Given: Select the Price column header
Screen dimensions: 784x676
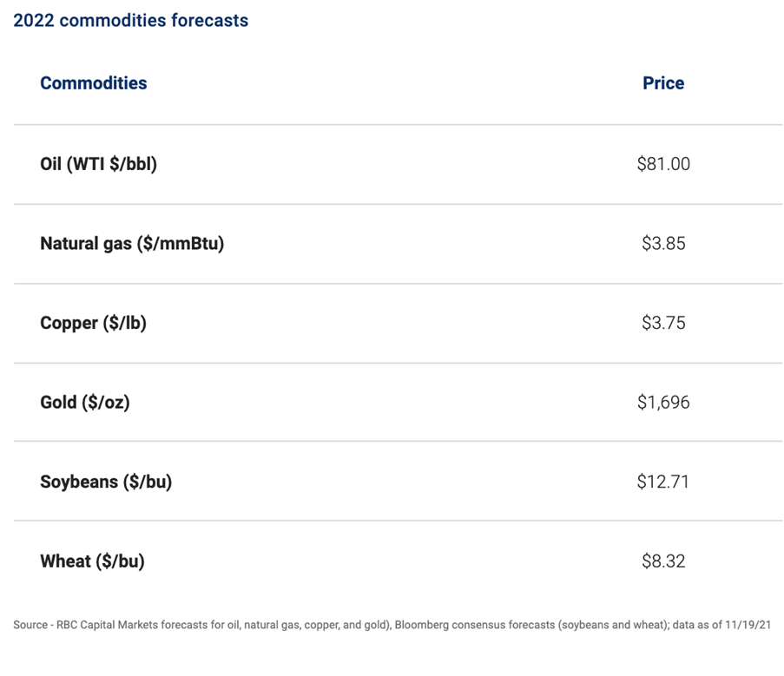Looking at the screenshot, I should tap(663, 83).
